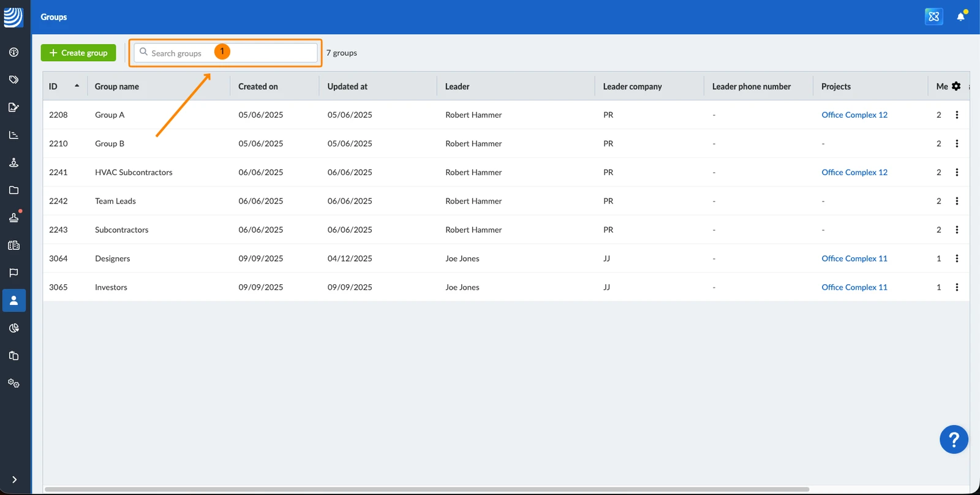The width and height of the screenshot is (980, 495).
Task: Click the Groups page title
Action: [54, 17]
